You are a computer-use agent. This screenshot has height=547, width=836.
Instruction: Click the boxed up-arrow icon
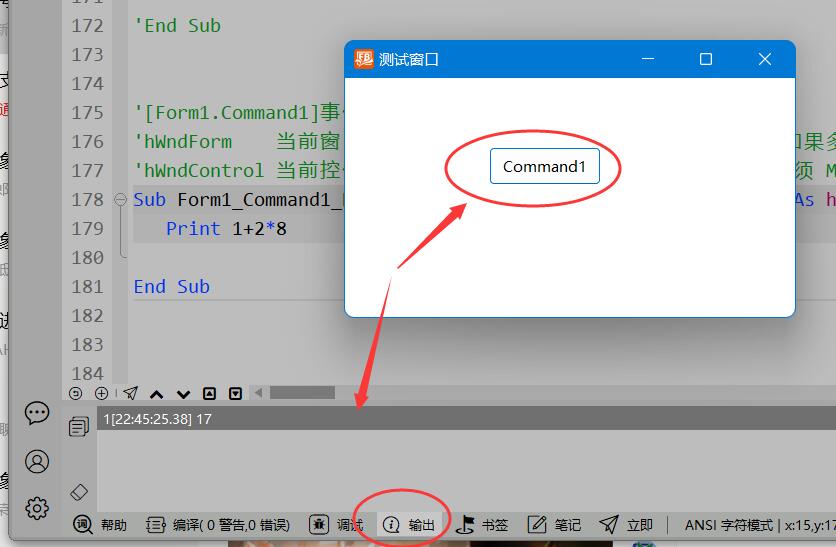coord(209,394)
